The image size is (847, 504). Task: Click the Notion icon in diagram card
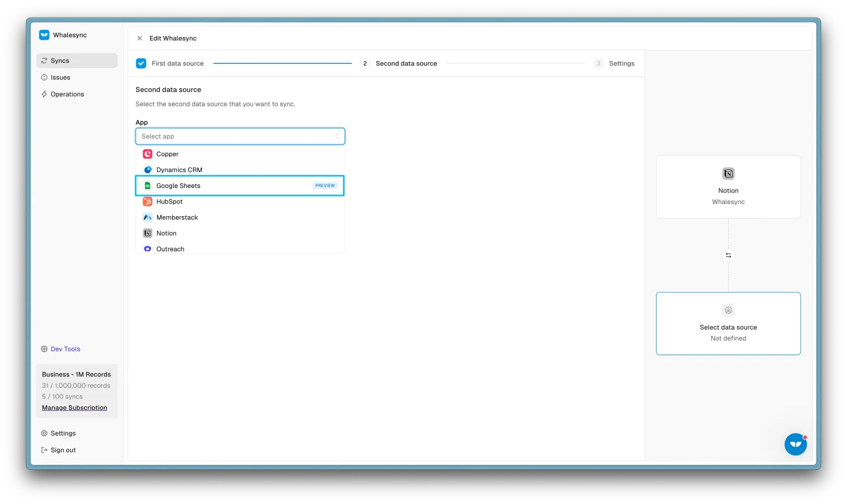tap(728, 174)
